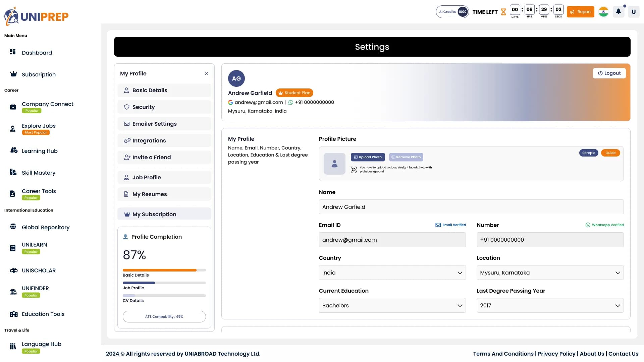Click the Logout button
This screenshot has height=362, width=644.
point(609,73)
